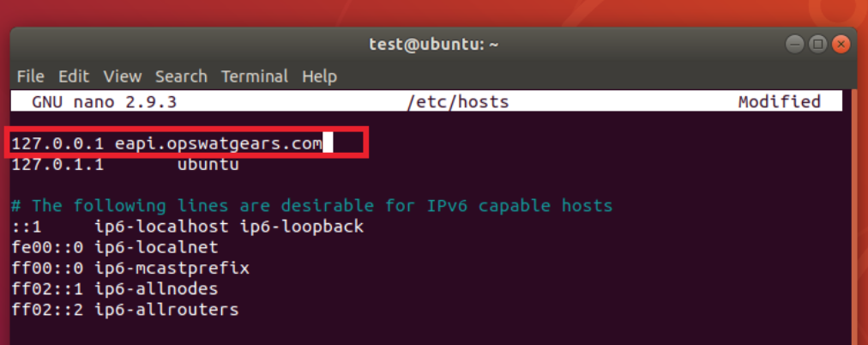Open the View menu
The height and width of the screenshot is (345, 868).
tap(123, 76)
